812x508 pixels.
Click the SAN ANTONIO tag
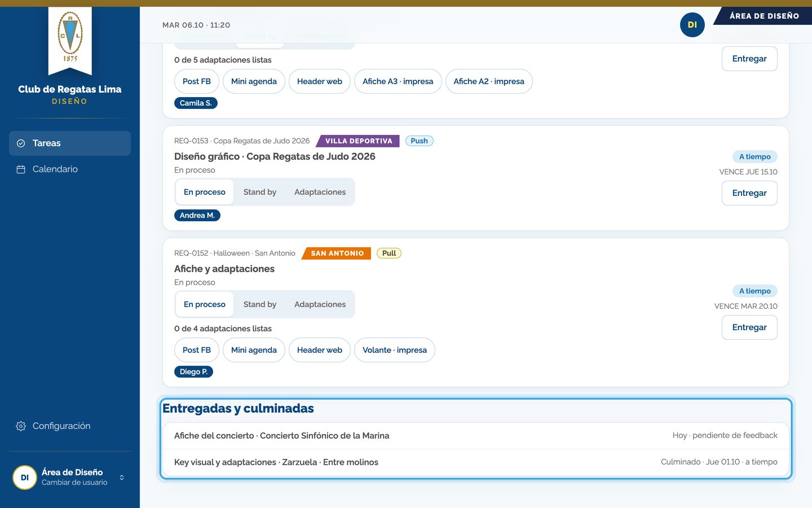(337, 253)
